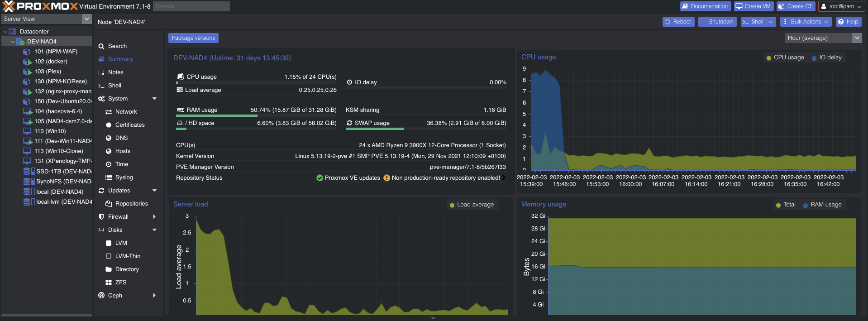Open the Hour (average) timeframe dropdown
The height and width of the screenshot is (321, 868).
(857, 38)
